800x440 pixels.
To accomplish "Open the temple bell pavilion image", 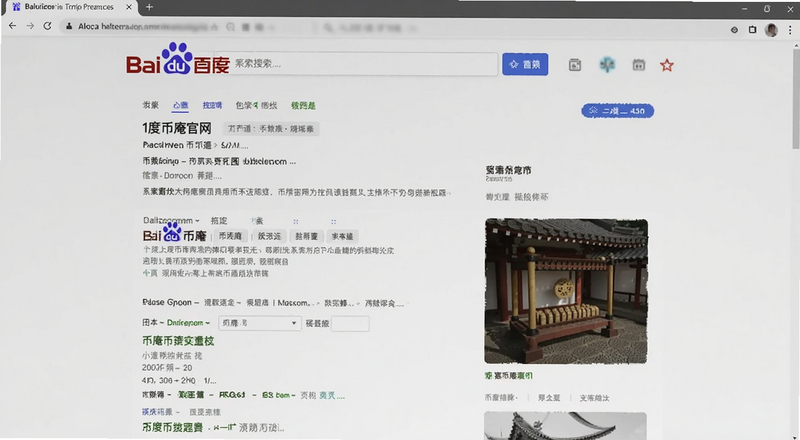I will [x=566, y=291].
